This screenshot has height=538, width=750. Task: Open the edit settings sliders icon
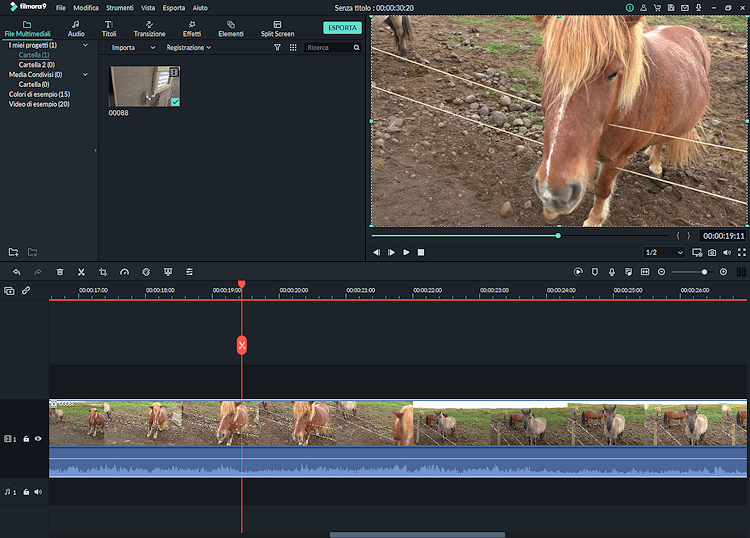click(x=189, y=272)
